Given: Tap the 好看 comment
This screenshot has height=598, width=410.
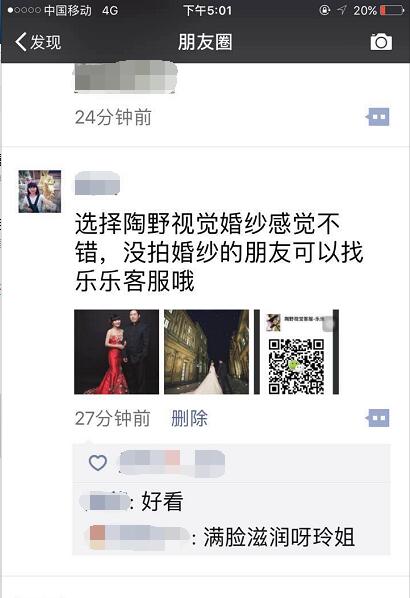Looking at the screenshot, I should (162, 501).
